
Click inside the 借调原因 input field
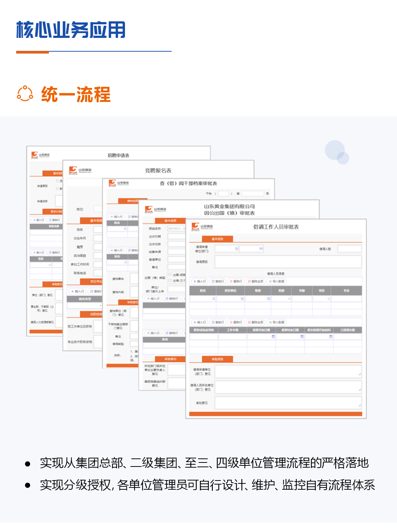(287, 262)
